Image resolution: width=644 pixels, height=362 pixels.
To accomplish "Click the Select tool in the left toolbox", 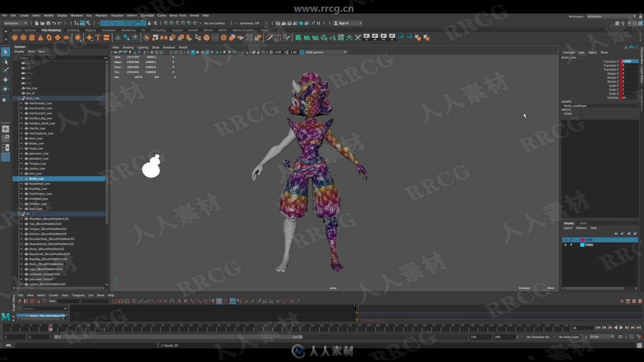I will [5, 52].
